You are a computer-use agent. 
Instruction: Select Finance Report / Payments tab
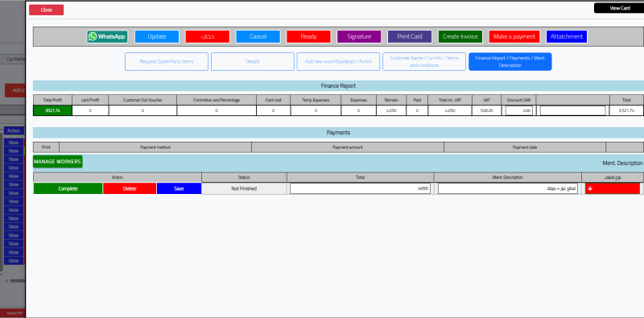tap(510, 62)
